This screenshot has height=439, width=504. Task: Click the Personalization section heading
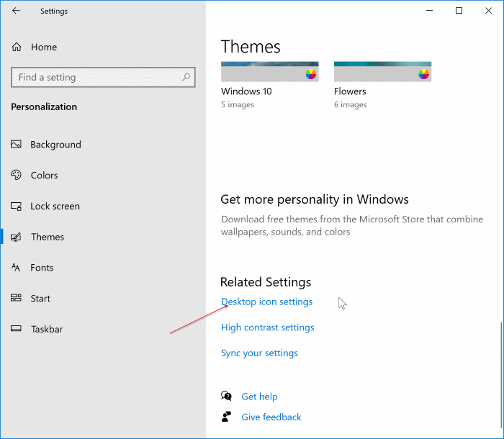pyautogui.click(x=44, y=107)
